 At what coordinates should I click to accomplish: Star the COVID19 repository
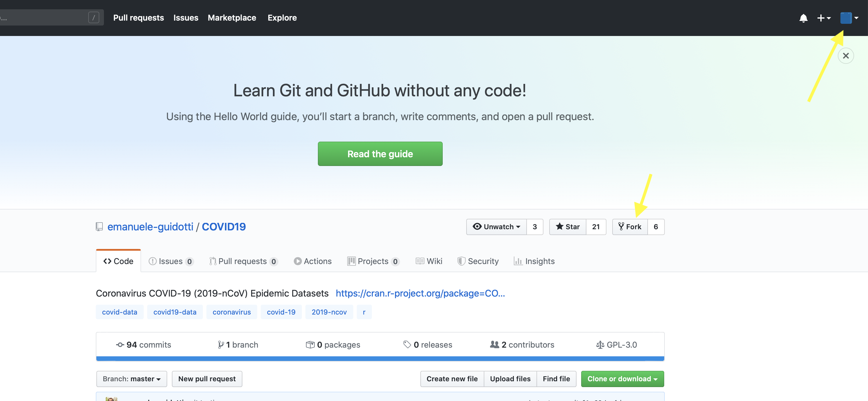point(568,227)
